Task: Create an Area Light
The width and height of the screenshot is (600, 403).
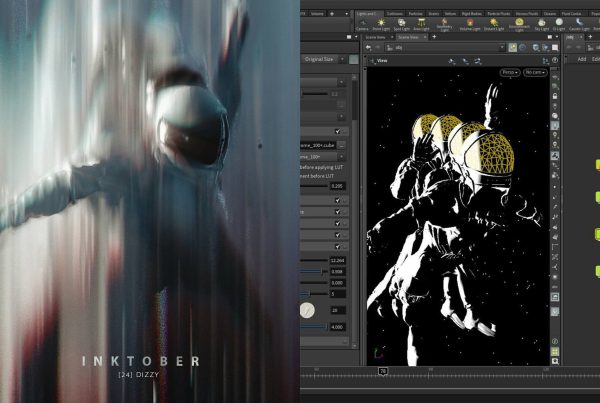Action: 421,24
